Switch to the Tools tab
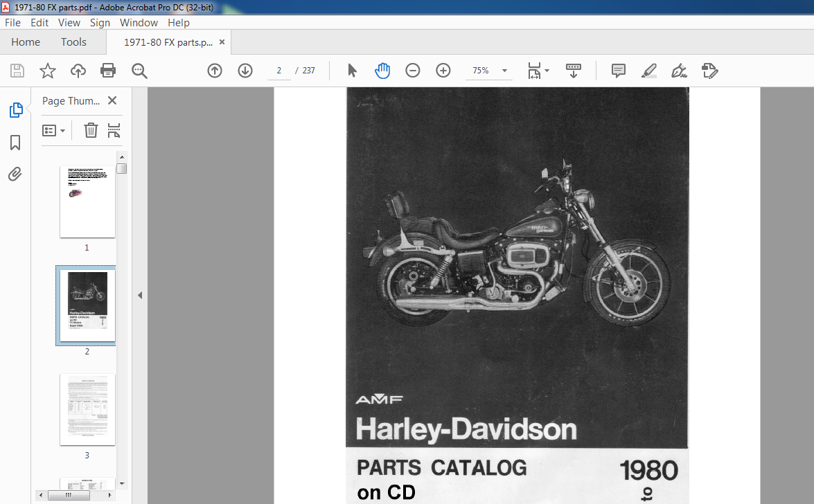The width and height of the screenshot is (814, 504). [x=73, y=42]
